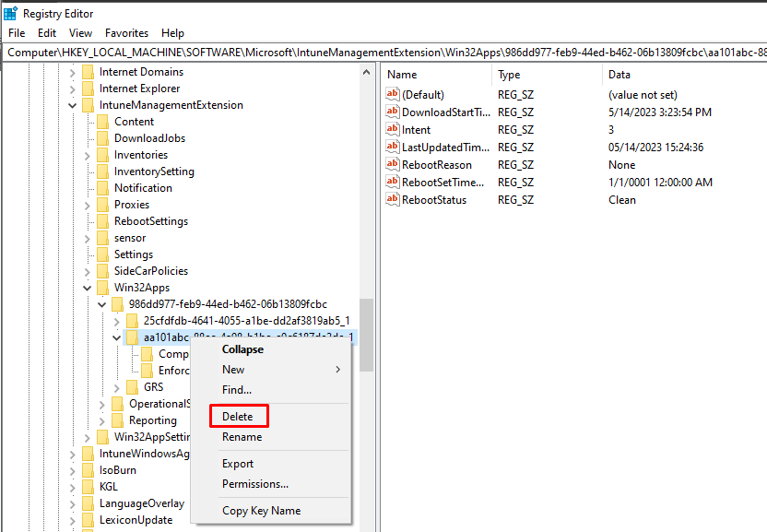Click the string icon of LastUpdatedTim... value
This screenshot has height=532, width=767.
[x=393, y=147]
